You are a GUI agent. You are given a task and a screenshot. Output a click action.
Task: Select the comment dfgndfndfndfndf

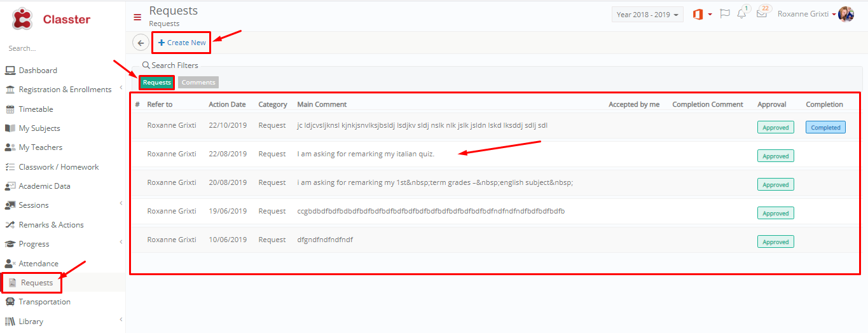tap(325, 240)
